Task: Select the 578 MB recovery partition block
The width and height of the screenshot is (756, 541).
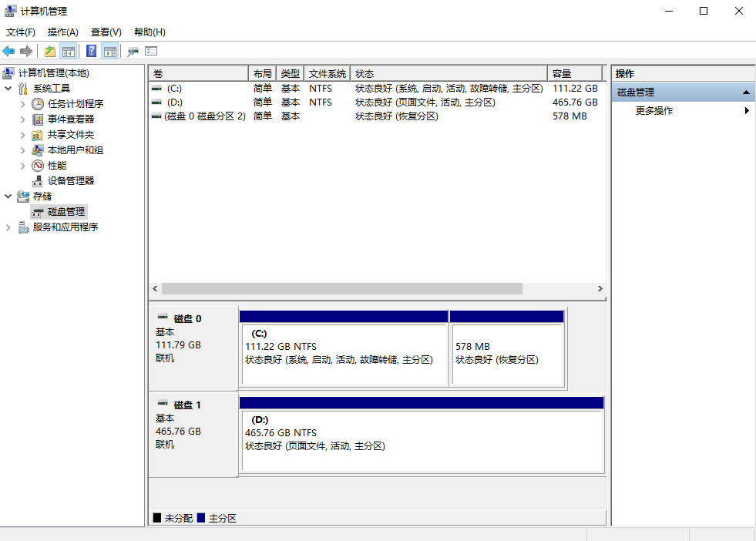Action: point(507,354)
